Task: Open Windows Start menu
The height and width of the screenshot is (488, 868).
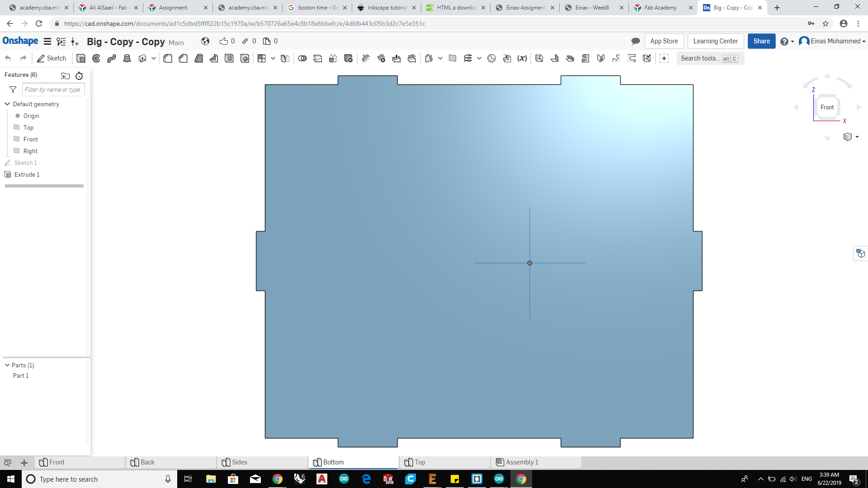Action: (11, 479)
